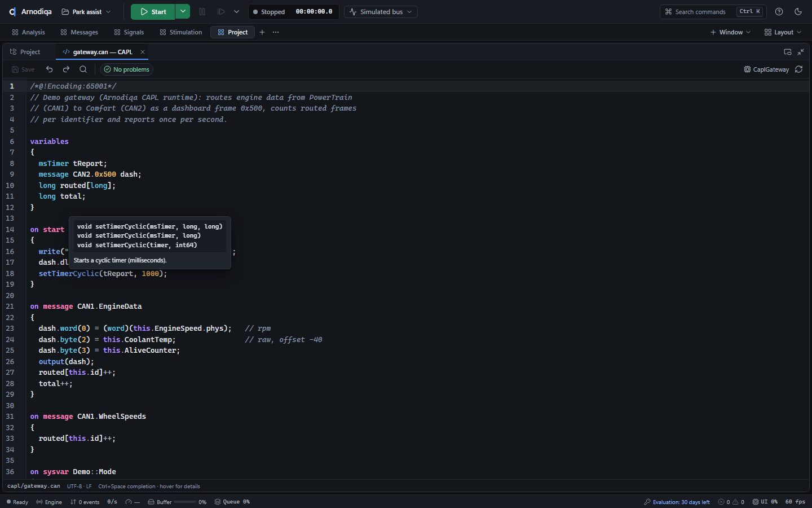Viewport: 812px width, 508px height.
Task: Click 'EngineData' in the on message handler
Action: [x=120, y=306]
